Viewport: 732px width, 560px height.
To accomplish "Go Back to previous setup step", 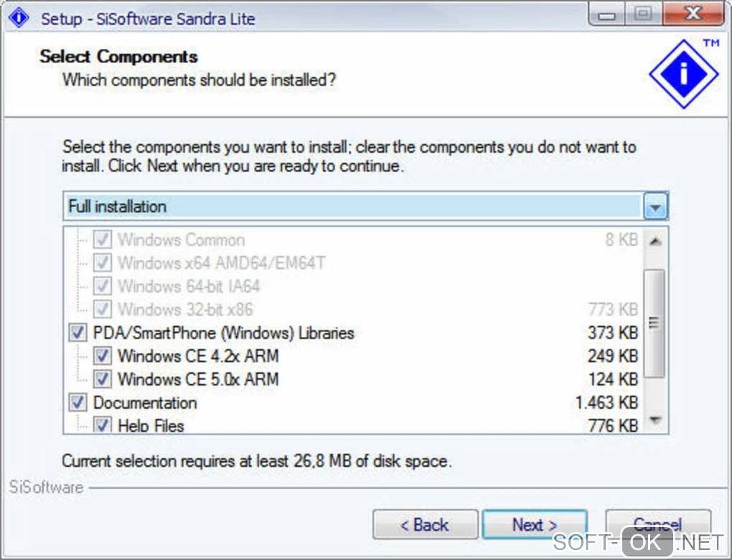I will coord(425,525).
